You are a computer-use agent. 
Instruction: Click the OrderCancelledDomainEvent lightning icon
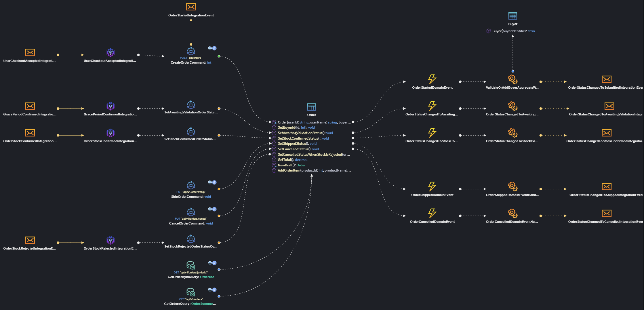432,214
